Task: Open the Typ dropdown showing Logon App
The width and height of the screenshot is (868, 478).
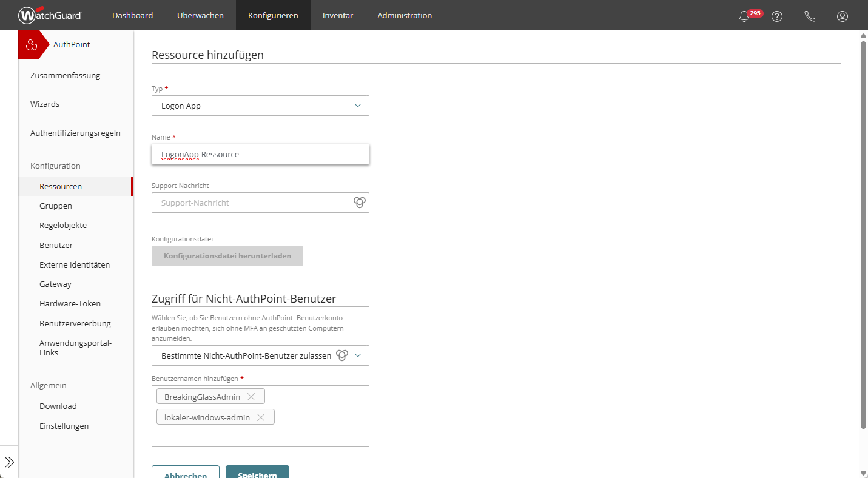Action: click(x=260, y=106)
